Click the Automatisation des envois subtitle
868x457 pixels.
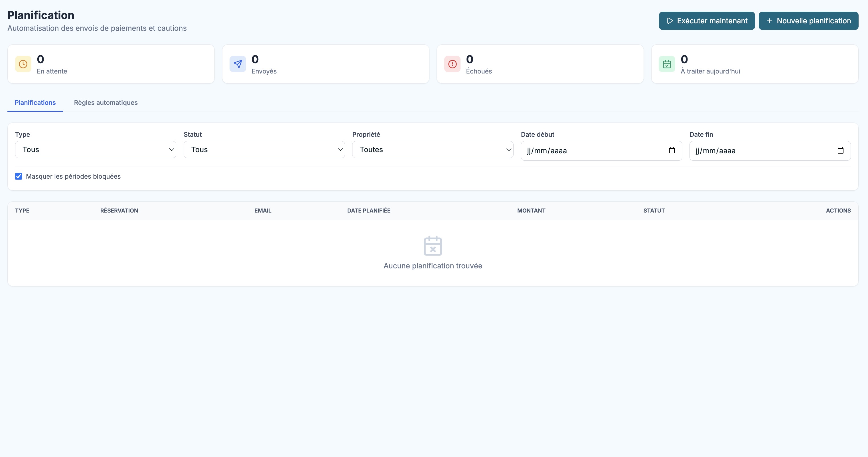click(97, 28)
